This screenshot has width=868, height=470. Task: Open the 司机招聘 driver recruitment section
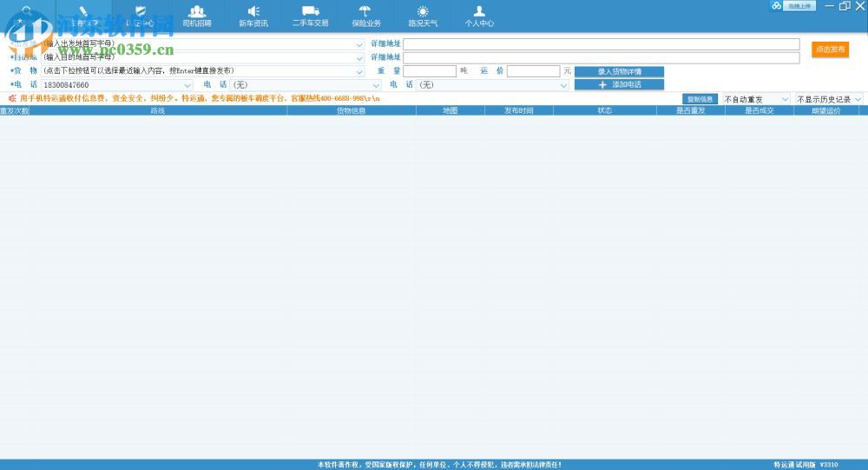tap(196, 17)
